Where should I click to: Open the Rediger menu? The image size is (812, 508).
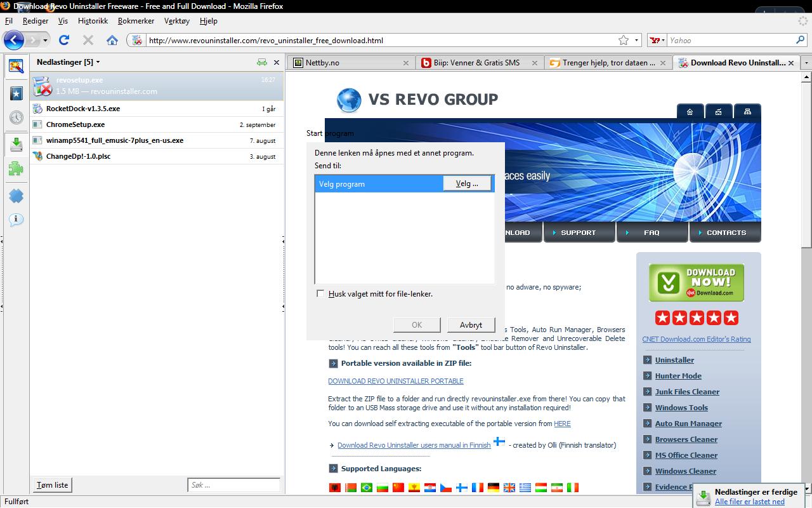pyautogui.click(x=36, y=21)
